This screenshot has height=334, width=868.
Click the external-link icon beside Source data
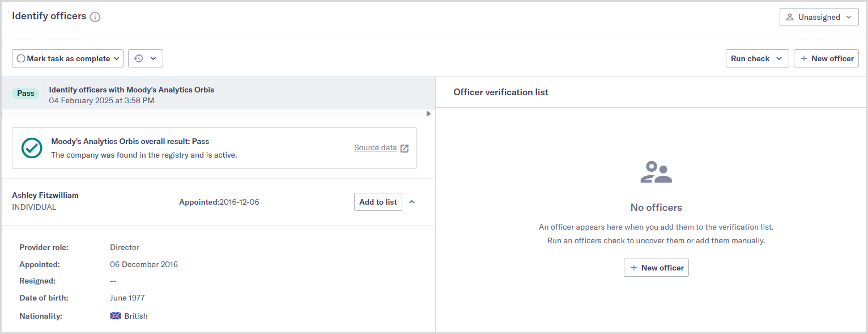click(x=403, y=147)
